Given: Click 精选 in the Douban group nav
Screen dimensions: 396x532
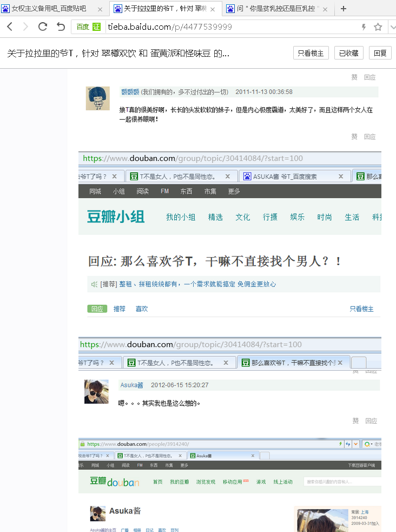Looking at the screenshot, I should pos(215,217).
